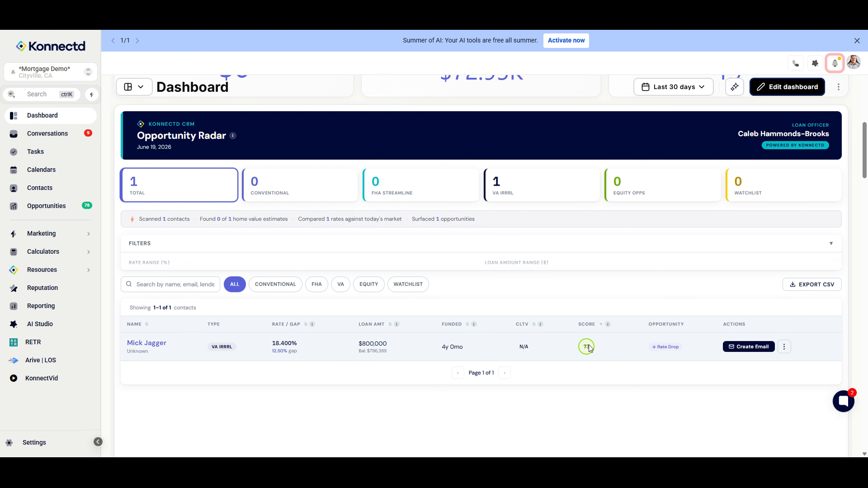Go to next banner announcement
868x488 pixels.
tap(137, 41)
